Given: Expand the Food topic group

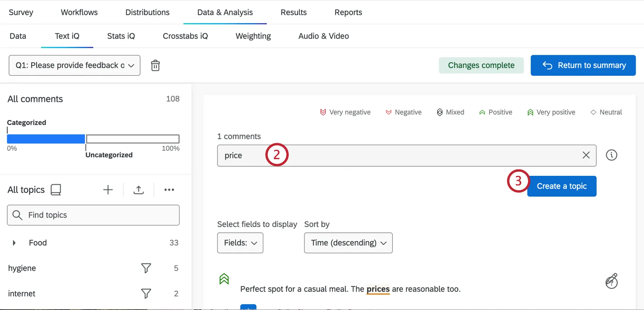Looking at the screenshot, I should [14, 243].
